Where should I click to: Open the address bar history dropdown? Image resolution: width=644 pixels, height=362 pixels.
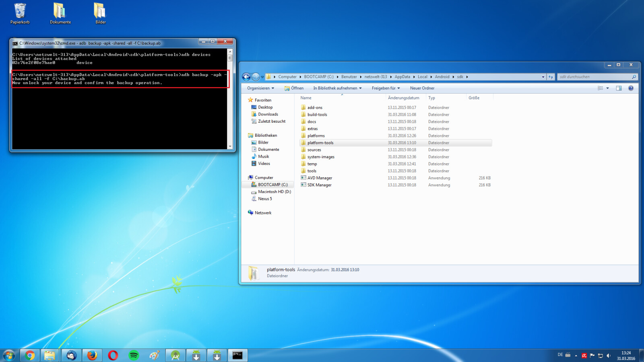click(543, 76)
